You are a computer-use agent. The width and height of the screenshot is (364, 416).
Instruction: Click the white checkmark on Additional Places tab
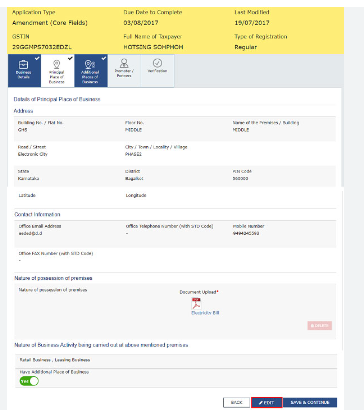click(104, 58)
